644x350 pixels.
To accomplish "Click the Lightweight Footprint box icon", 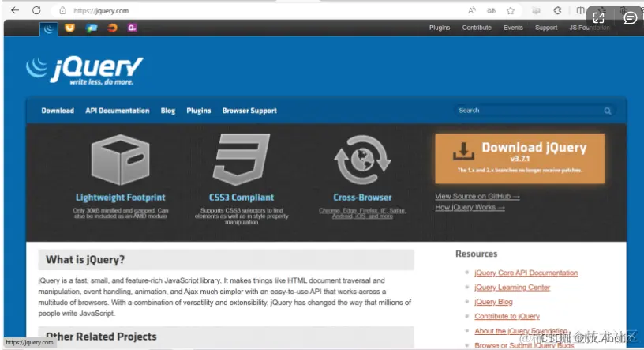I will coord(120,160).
